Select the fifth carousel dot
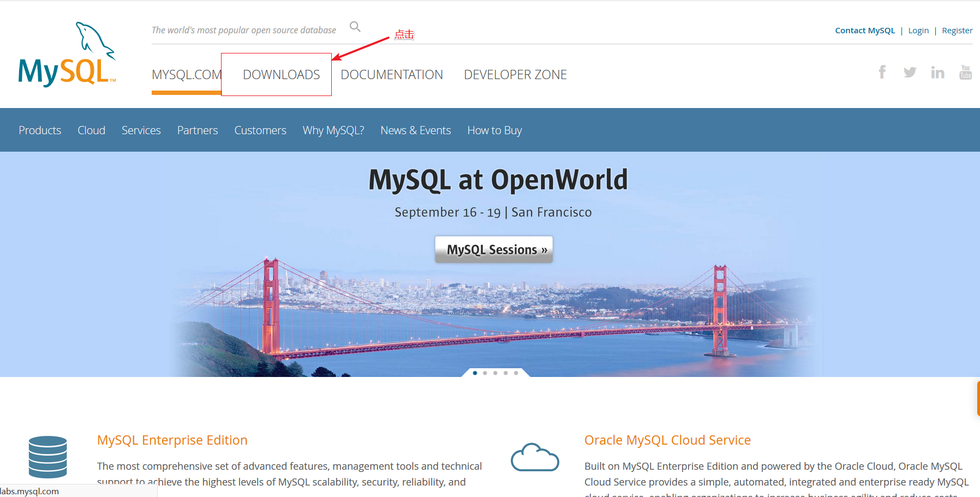The height and width of the screenshot is (497, 980). [516, 373]
